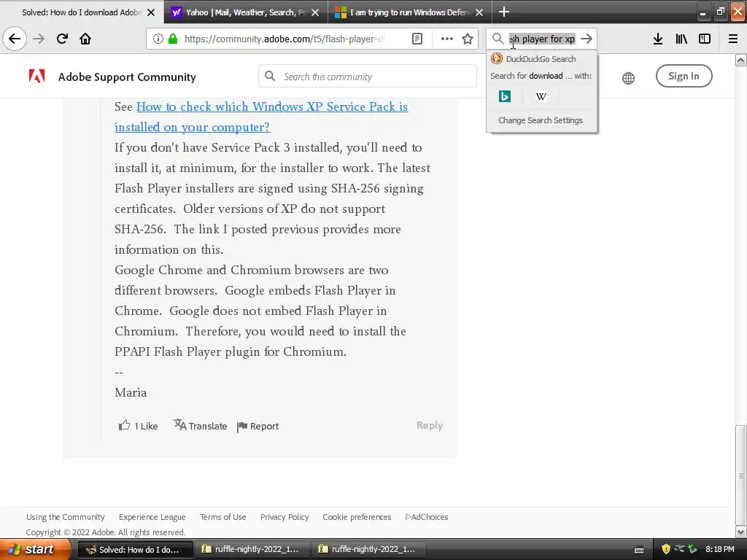The width and height of the screenshot is (747, 560).
Task: Open Adobe Support Community home link
Action: (127, 77)
